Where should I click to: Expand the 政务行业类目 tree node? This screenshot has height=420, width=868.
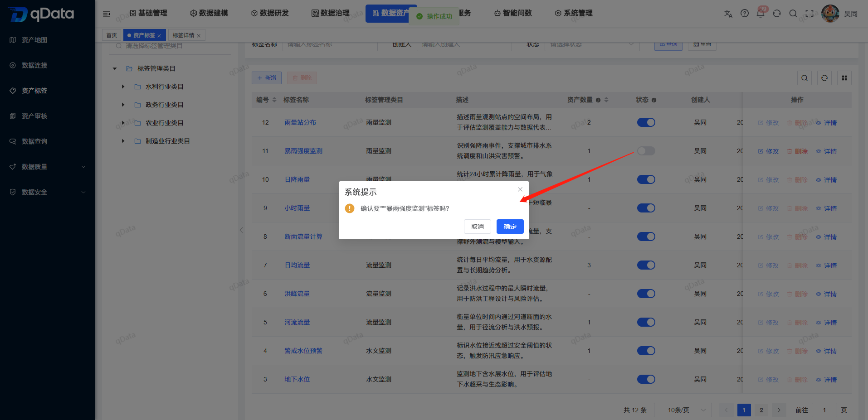tap(123, 105)
